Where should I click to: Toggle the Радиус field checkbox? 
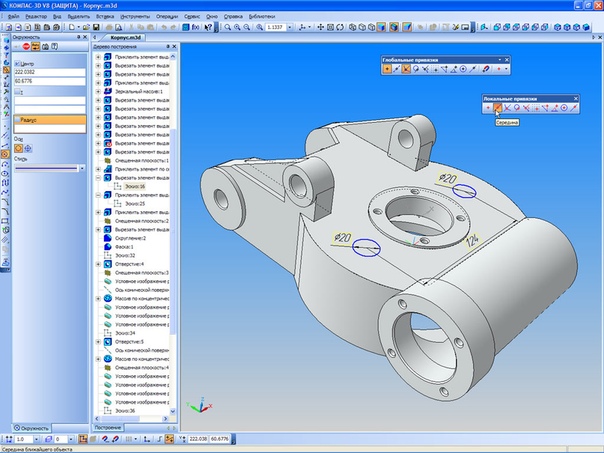tap(17, 120)
